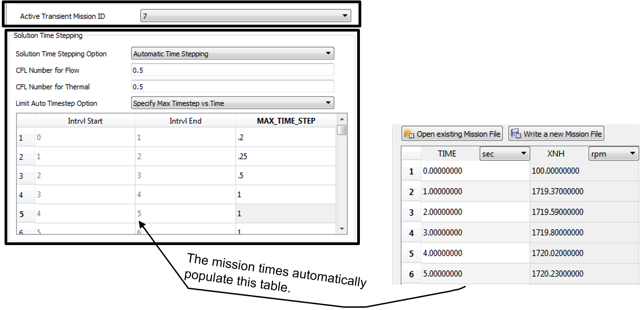
Task: Select row header 1 in mission table
Action: [x=411, y=171]
